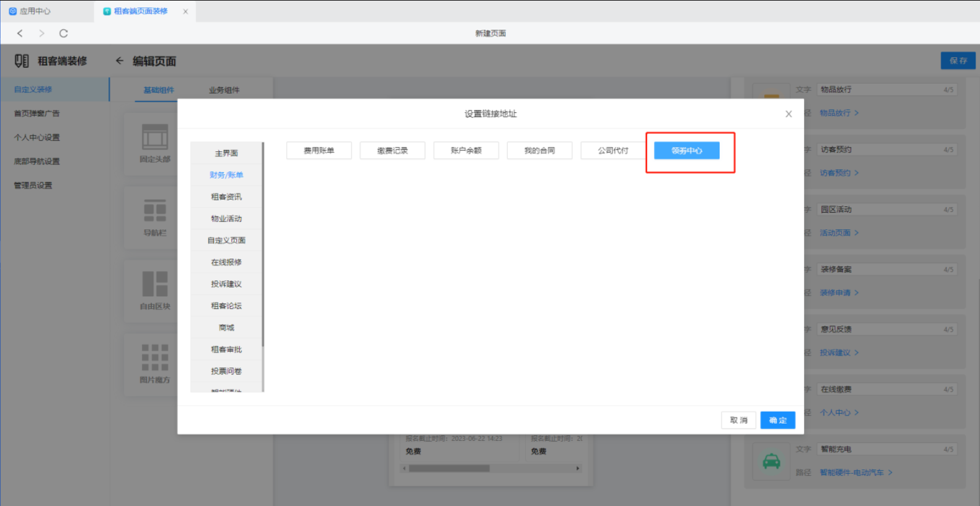The image size is (980, 506).
Task: Confirm with the 确定 button
Action: pyautogui.click(x=777, y=420)
